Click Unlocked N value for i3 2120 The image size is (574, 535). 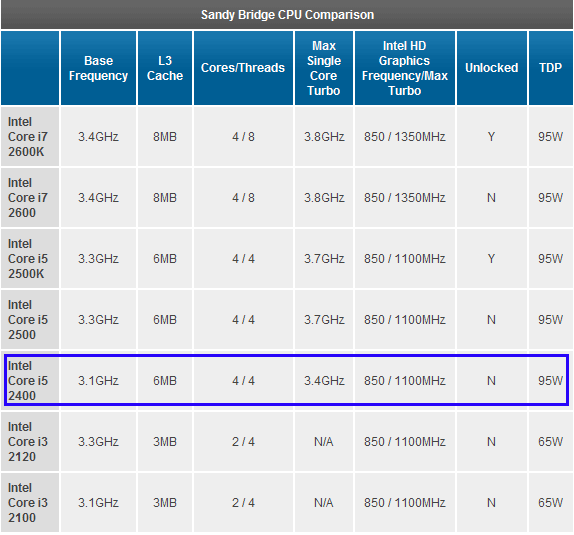pos(491,442)
